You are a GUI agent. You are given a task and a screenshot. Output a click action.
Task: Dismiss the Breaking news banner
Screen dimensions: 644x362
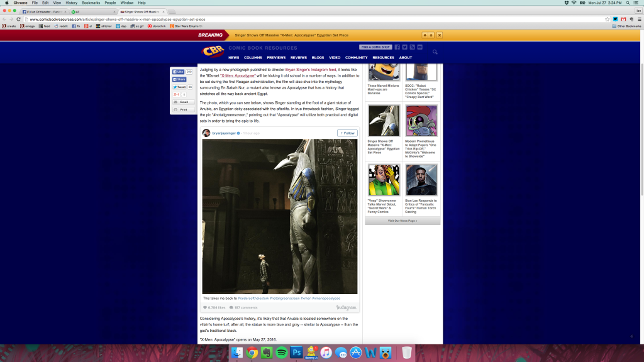440,35
